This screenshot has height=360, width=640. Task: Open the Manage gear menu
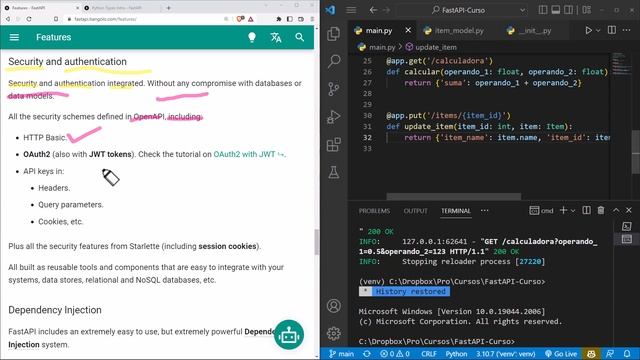coord(333,333)
